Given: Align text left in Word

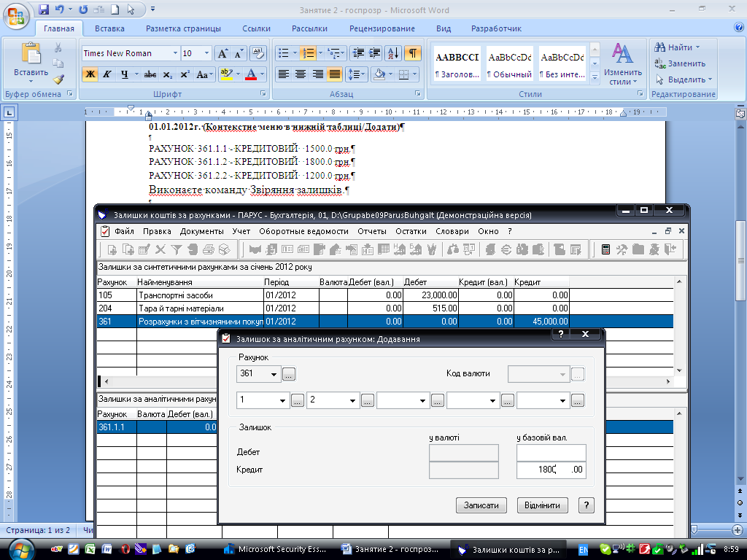Looking at the screenshot, I should [284, 74].
